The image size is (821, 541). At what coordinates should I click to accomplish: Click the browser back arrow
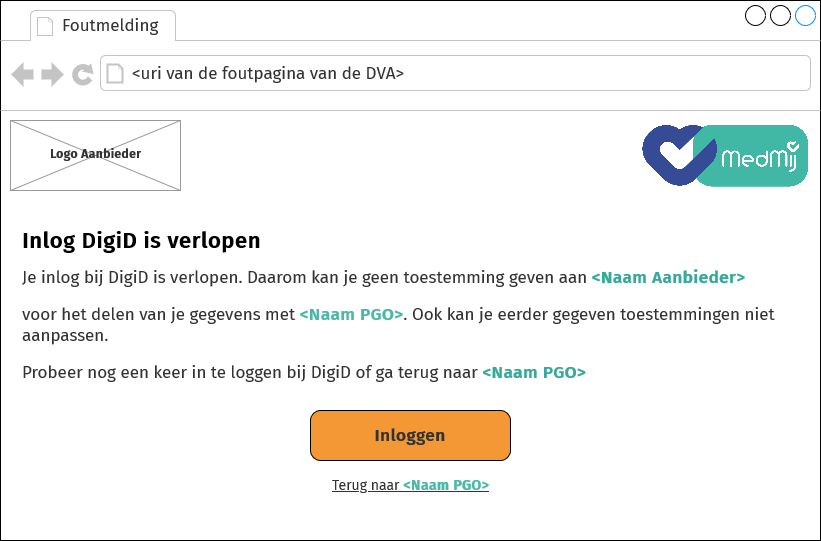(22, 74)
